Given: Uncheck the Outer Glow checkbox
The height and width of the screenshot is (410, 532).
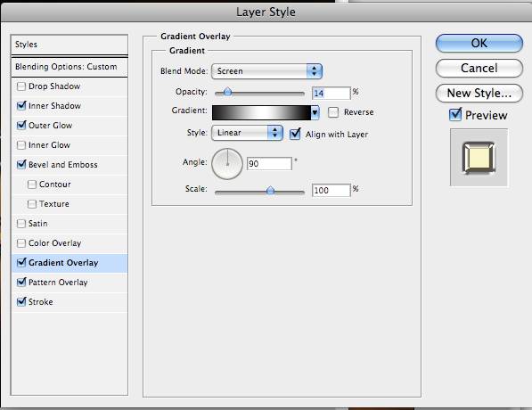Looking at the screenshot, I should click(x=21, y=126).
